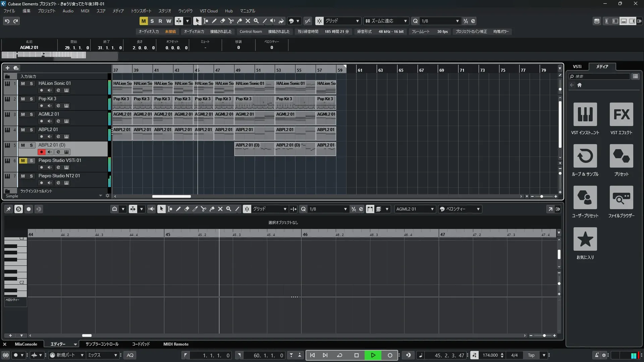Open VST Instruments in the media panel
Viewport: 644px width, 362px height.
tap(585, 115)
